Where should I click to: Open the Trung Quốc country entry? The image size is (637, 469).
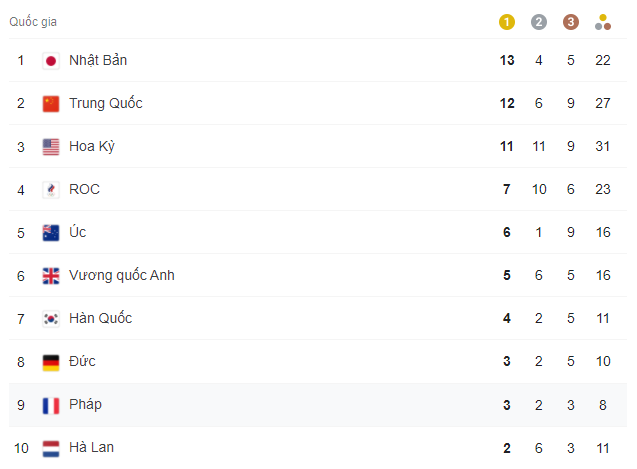106,103
